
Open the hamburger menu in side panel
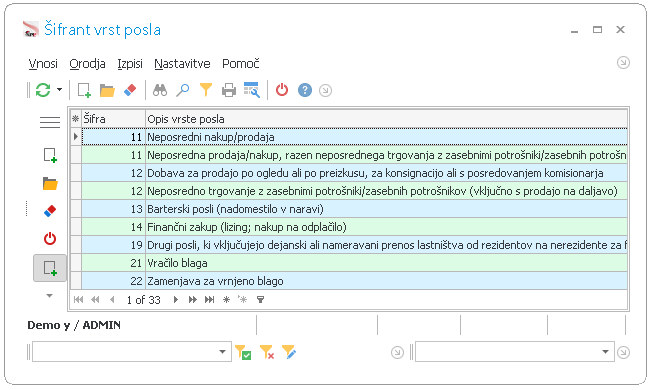click(x=50, y=122)
